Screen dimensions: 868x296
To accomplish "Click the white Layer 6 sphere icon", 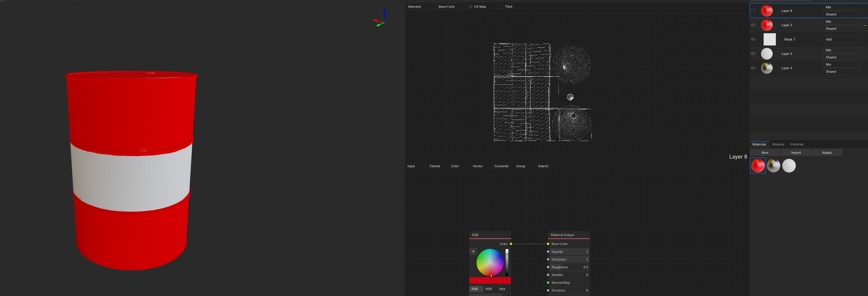I will [767, 54].
